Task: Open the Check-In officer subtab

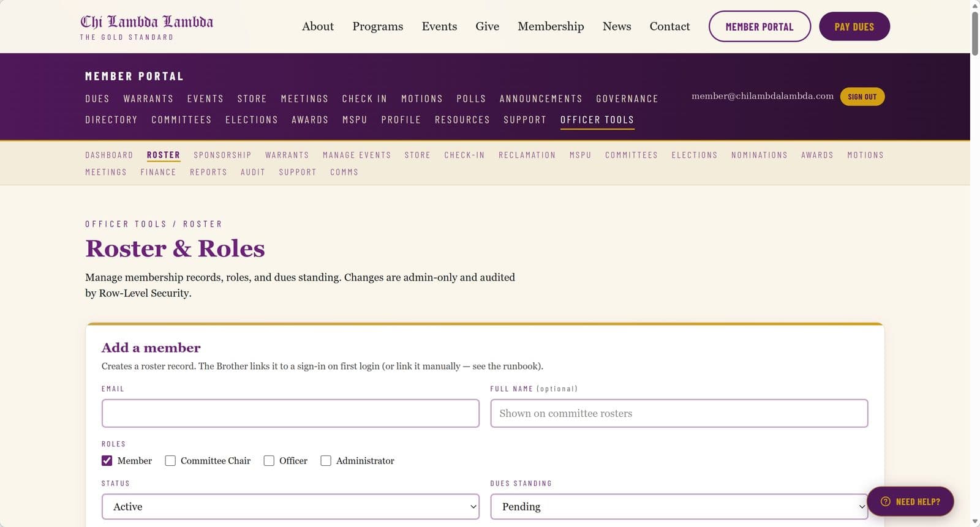Action: (x=464, y=155)
